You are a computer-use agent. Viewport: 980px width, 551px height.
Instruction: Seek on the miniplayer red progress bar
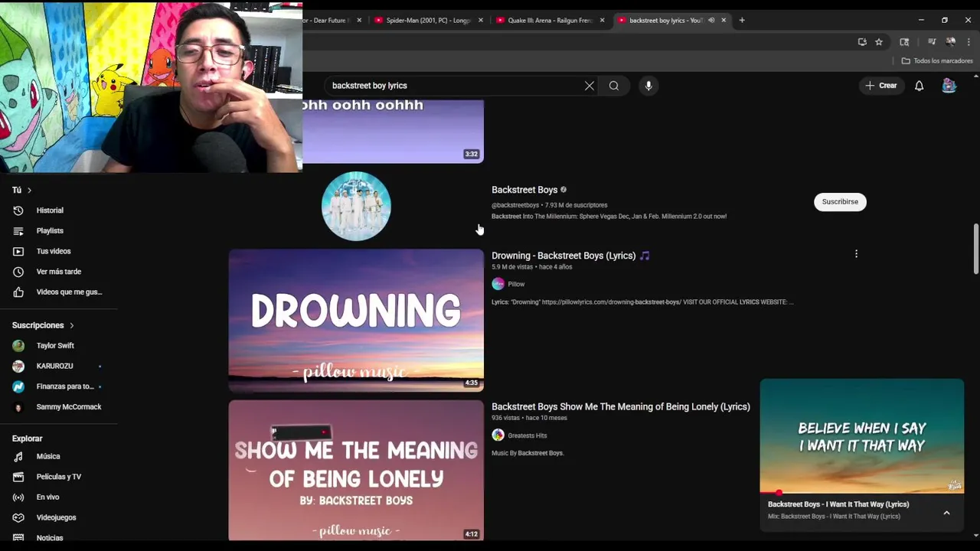[862, 493]
